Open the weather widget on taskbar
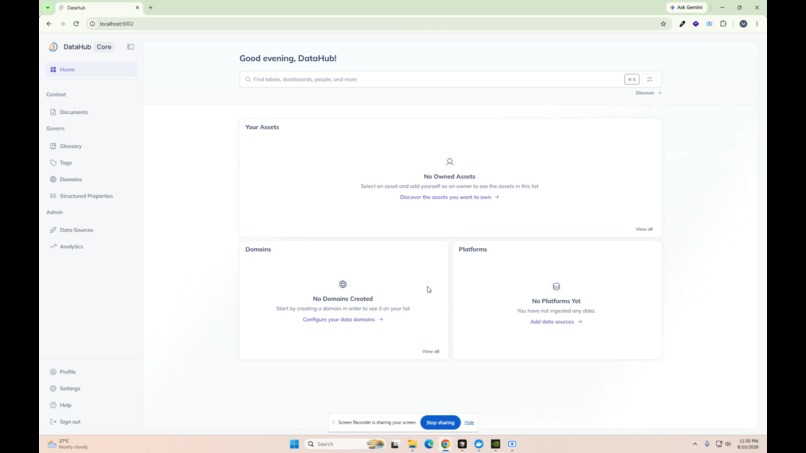This screenshot has width=806, height=453. [68, 444]
